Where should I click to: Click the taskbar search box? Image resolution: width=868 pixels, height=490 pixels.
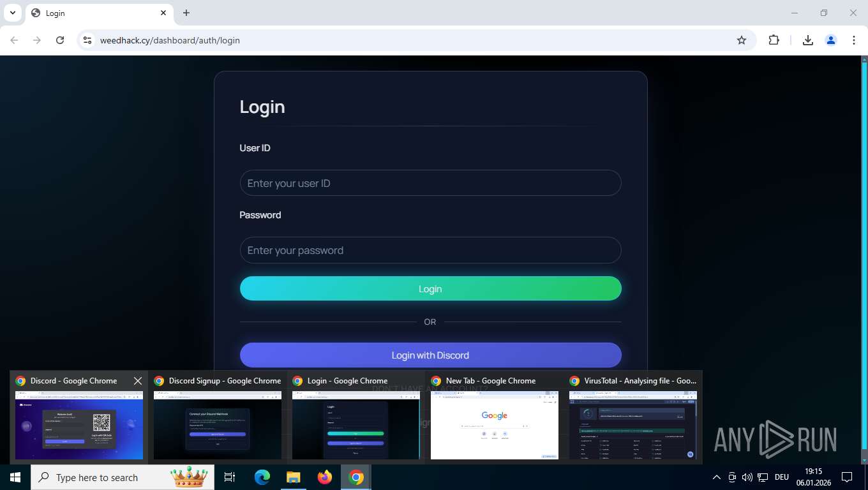pyautogui.click(x=123, y=477)
